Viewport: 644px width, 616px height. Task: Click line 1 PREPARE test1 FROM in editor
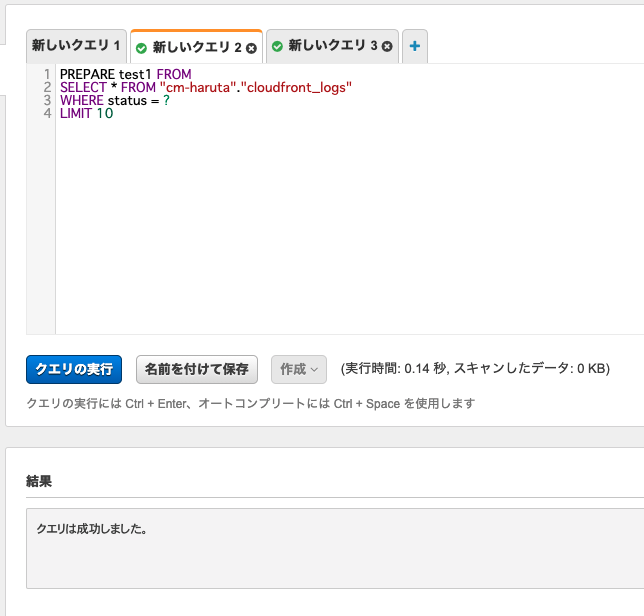pyautogui.click(x=126, y=74)
